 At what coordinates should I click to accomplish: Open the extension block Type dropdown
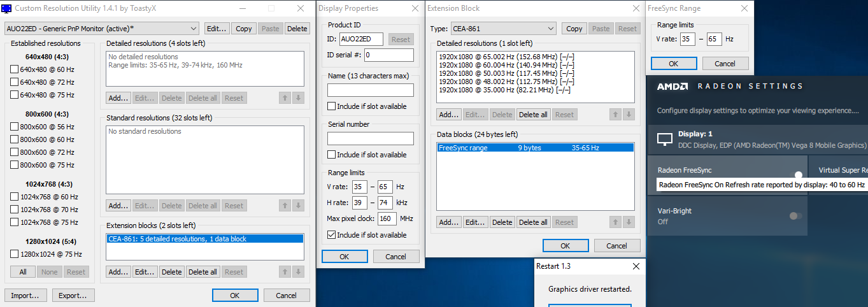coord(503,29)
